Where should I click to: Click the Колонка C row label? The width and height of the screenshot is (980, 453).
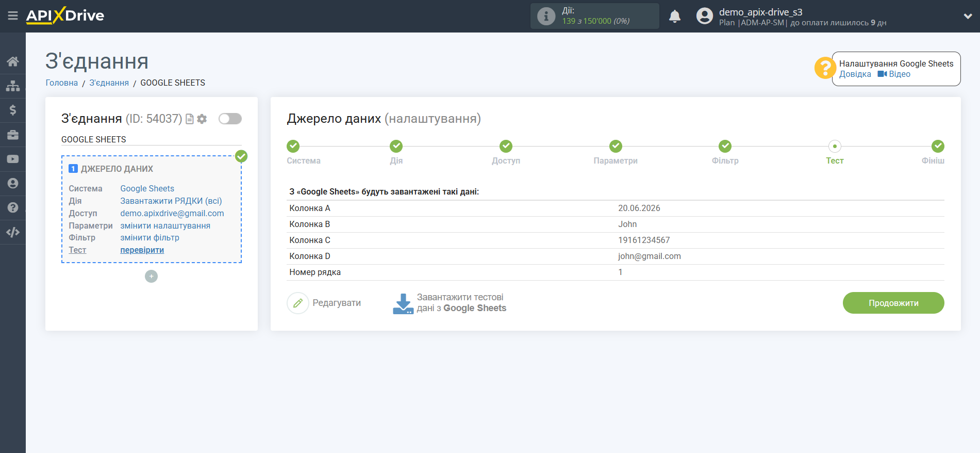(x=310, y=240)
